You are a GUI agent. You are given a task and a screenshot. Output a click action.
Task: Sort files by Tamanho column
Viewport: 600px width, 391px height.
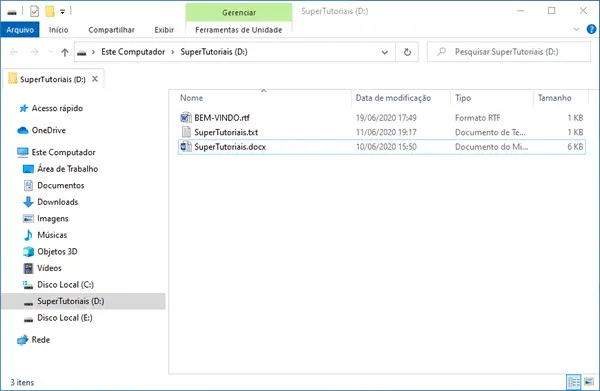pos(554,98)
